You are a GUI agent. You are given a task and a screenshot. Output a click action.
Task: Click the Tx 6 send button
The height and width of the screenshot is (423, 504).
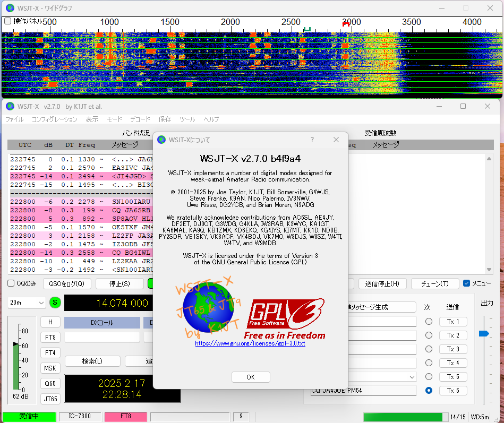(453, 391)
